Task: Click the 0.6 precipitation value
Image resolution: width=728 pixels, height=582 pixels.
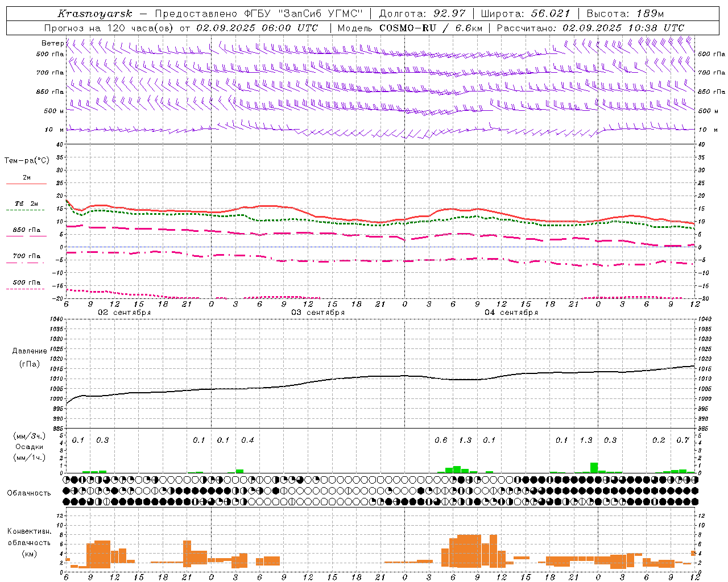Action: 441,440
